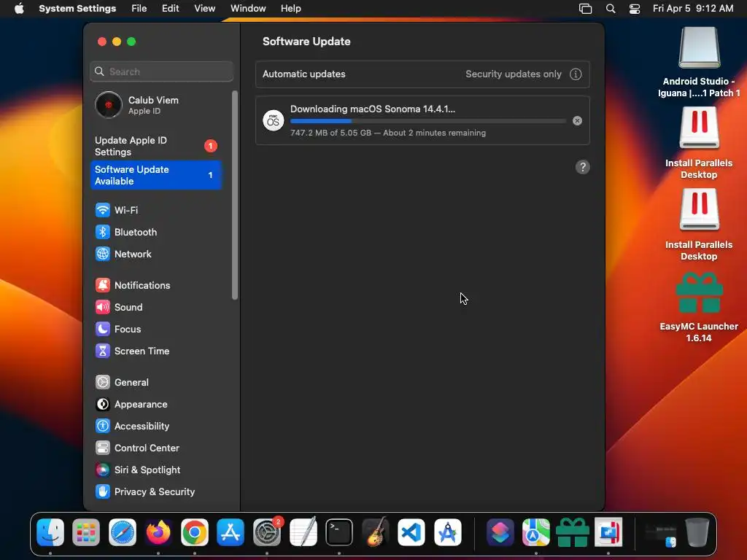The width and height of the screenshot is (747, 560).
Task: Click the download progress bar
Action: [x=427, y=121]
